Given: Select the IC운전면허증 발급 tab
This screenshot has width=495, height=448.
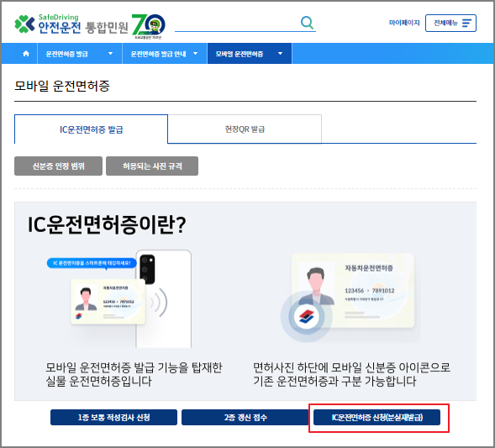Looking at the screenshot, I should (92, 129).
